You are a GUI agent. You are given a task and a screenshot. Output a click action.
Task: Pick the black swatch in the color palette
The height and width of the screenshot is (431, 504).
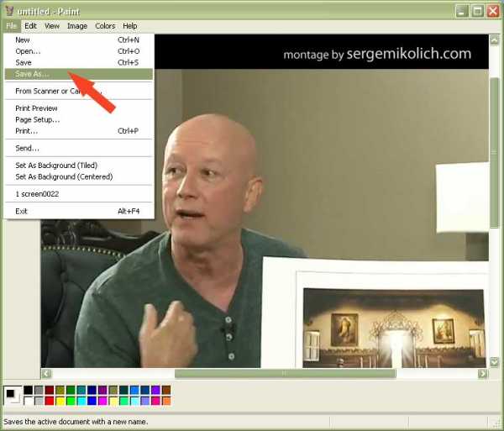pyautogui.click(x=29, y=390)
